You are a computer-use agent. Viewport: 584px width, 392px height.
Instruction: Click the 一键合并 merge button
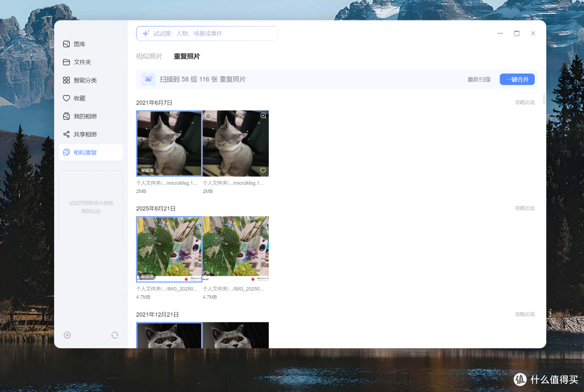(517, 79)
